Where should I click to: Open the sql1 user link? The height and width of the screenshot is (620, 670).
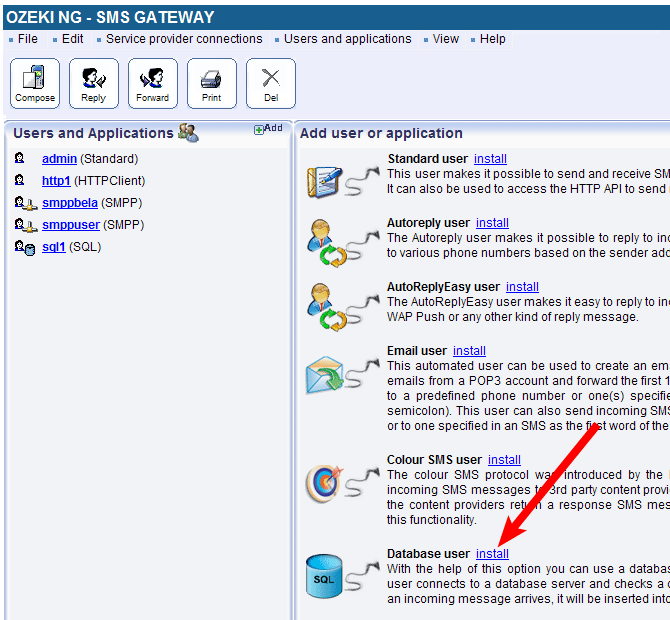point(54,247)
